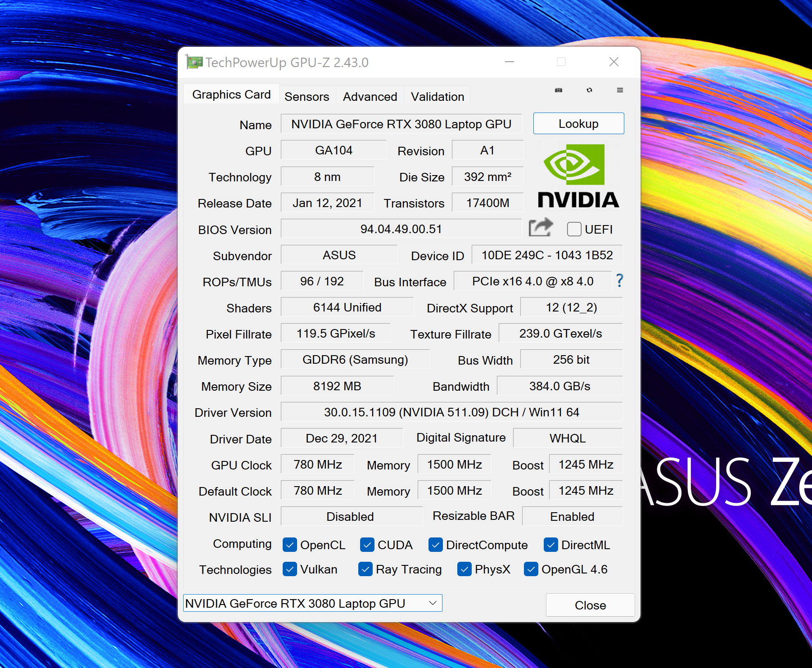The width and height of the screenshot is (812, 668).
Task: Click the NVIDIA logo
Action: coord(578,176)
